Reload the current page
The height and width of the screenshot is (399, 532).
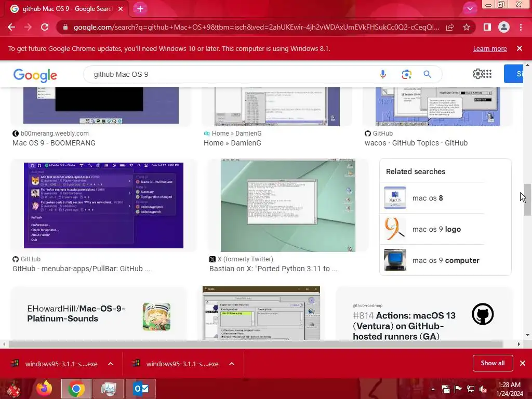tap(45, 27)
